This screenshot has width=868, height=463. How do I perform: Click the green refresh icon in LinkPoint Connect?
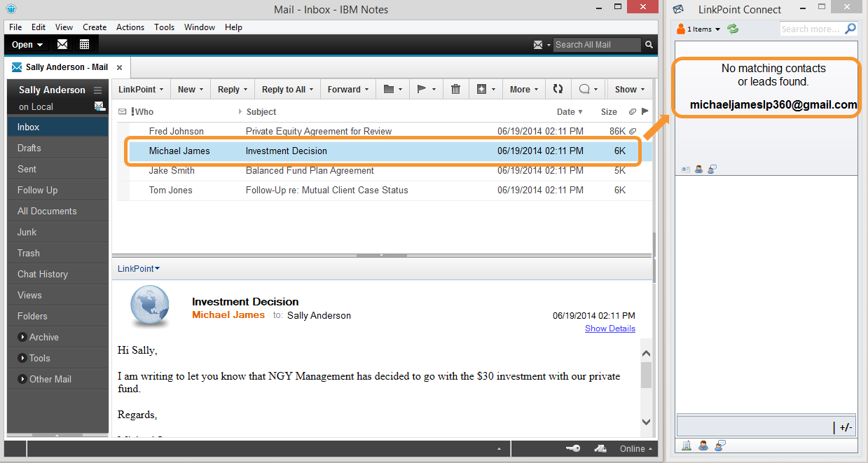(x=733, y=29)
